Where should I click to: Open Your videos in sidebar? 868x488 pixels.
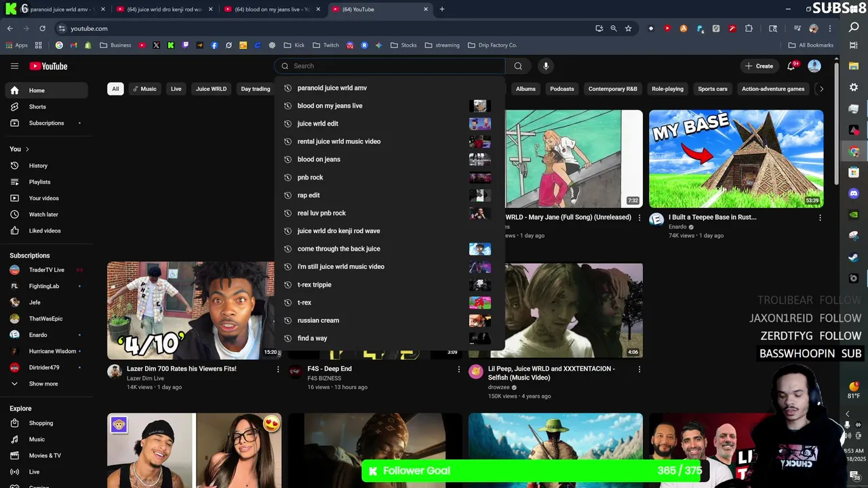pyautogui.click(x=46, y=198)
